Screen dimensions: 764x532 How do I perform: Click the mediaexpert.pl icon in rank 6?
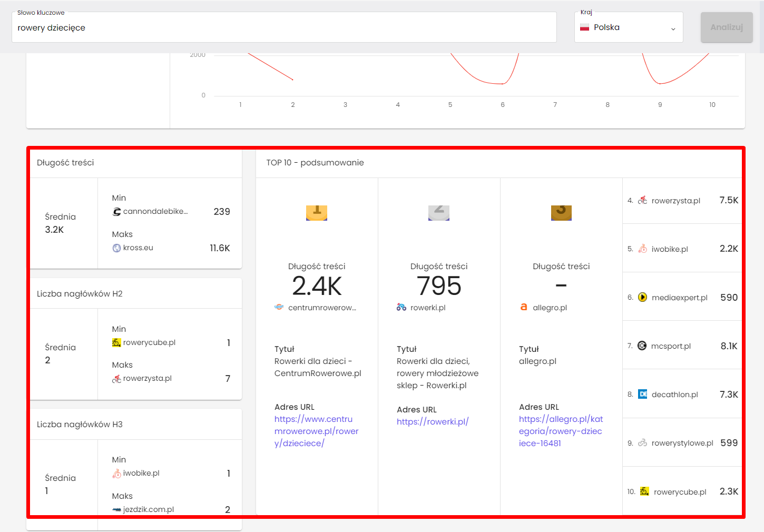tap(643, 297)
